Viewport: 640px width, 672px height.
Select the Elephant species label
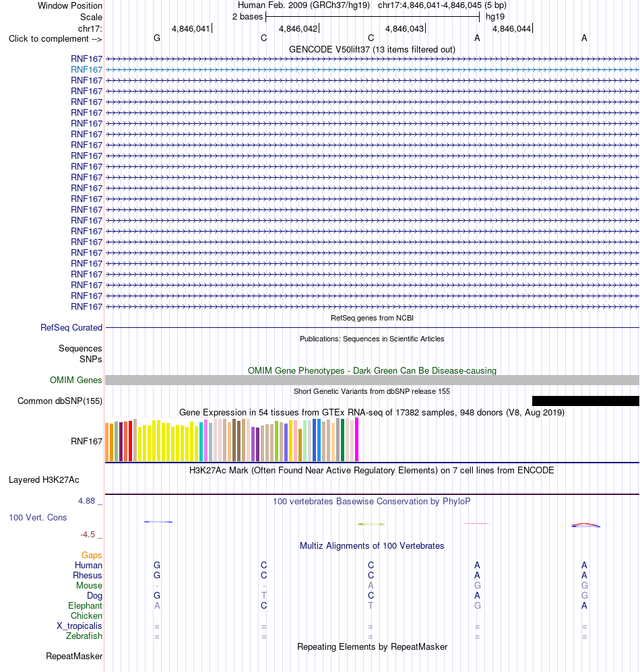[86, 605]
